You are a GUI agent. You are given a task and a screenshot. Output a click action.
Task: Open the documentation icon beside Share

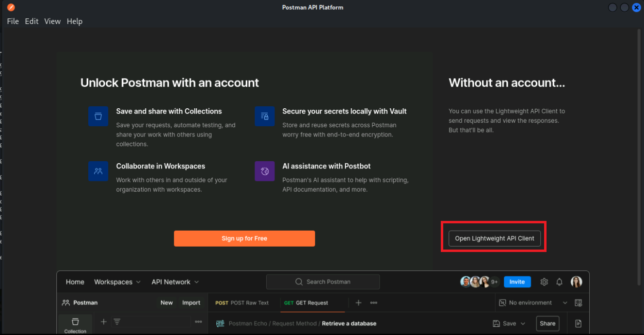click(x=578, y=323)
